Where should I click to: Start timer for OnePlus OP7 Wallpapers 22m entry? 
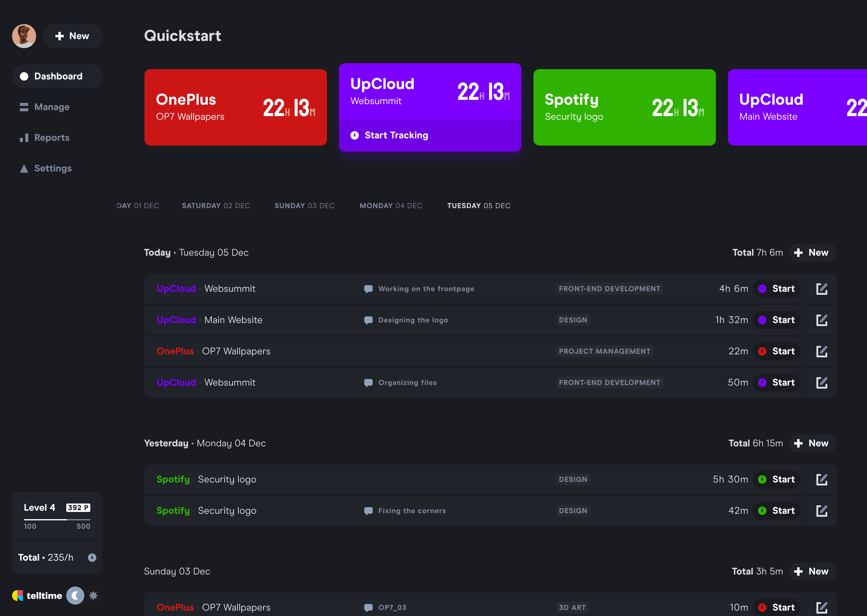click(777, 351)
